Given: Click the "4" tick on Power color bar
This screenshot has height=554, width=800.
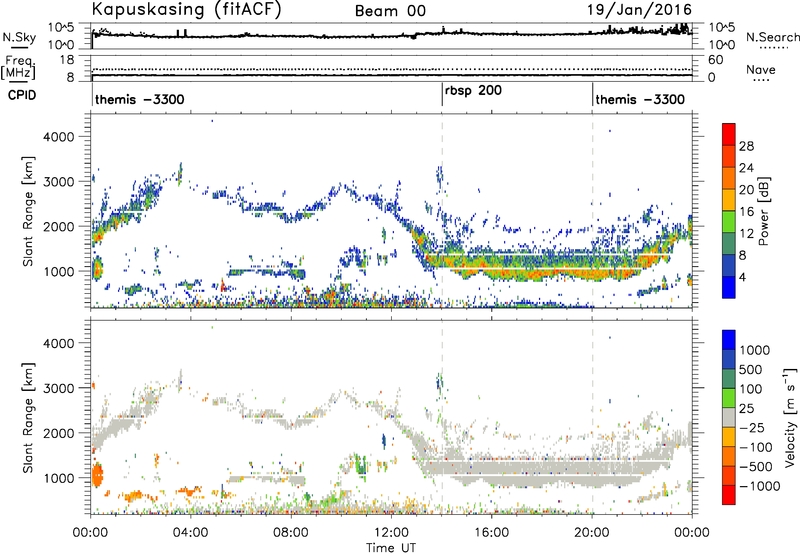Looking at the screenshot, I should point(743,277).
